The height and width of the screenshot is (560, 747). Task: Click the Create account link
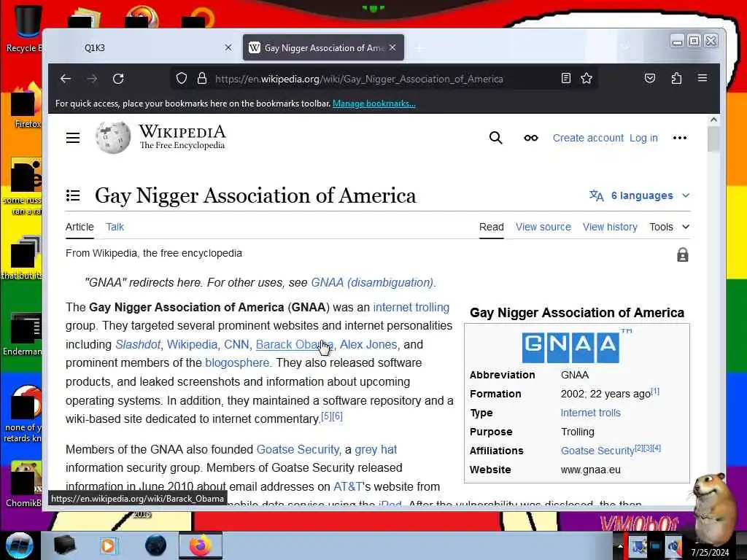tap(588, 138)
